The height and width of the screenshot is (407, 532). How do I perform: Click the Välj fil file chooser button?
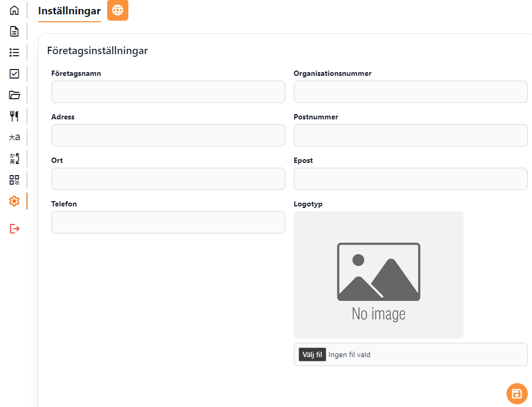[312, 354]
